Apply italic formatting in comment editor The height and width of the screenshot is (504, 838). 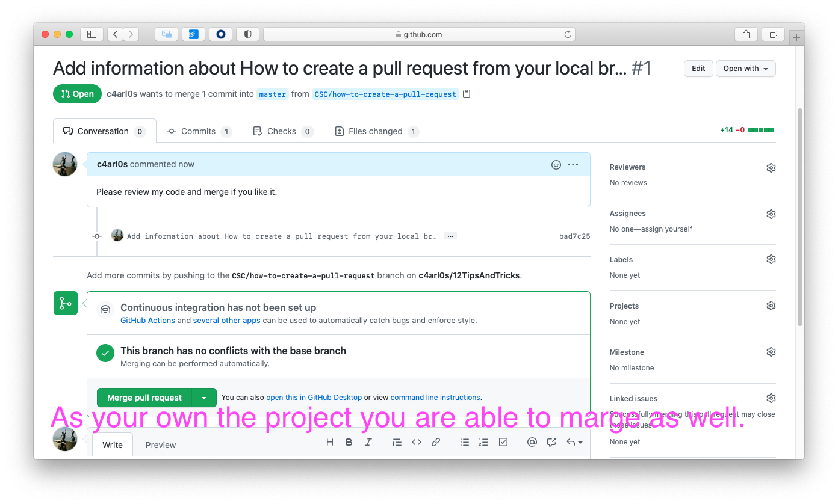pos(368,442)
